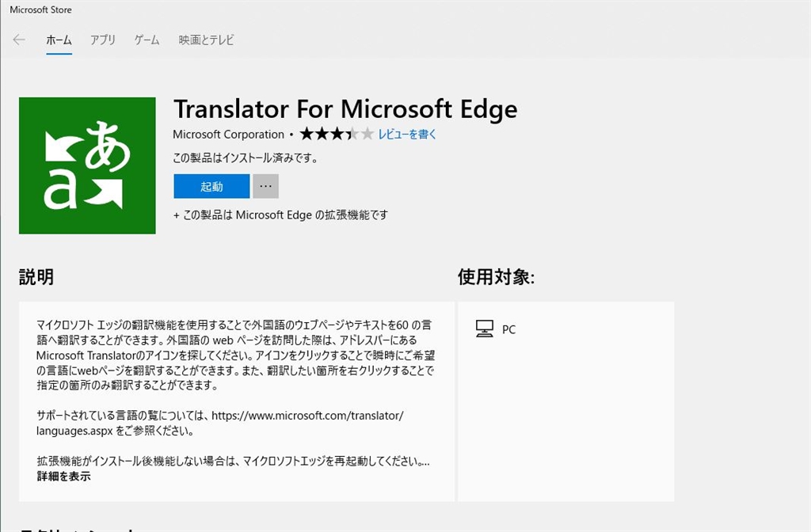The height and width of the screenshot is (532, 811).
Task: Click the fourth half-filled rating star
Action: (x=352, y=134)
